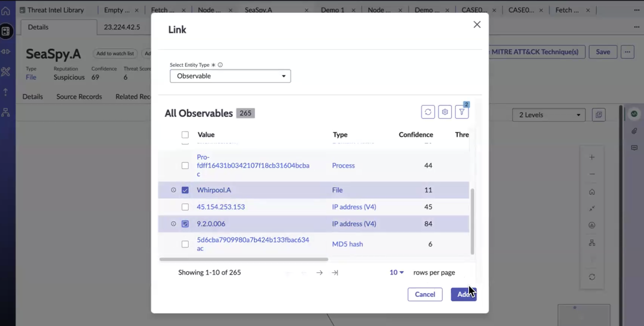Close the Demo 1 tab
Viewport: 644px width, 326px height.
pos(353,11)
